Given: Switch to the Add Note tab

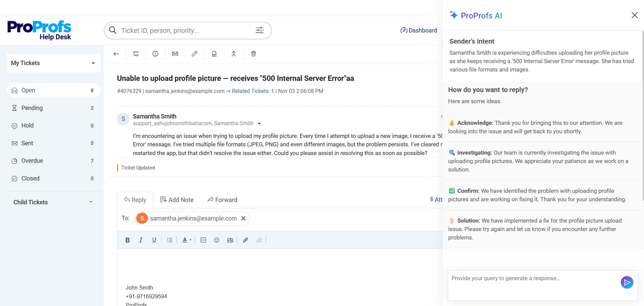Looking at the screenshot, I should (x=177, y=200).
